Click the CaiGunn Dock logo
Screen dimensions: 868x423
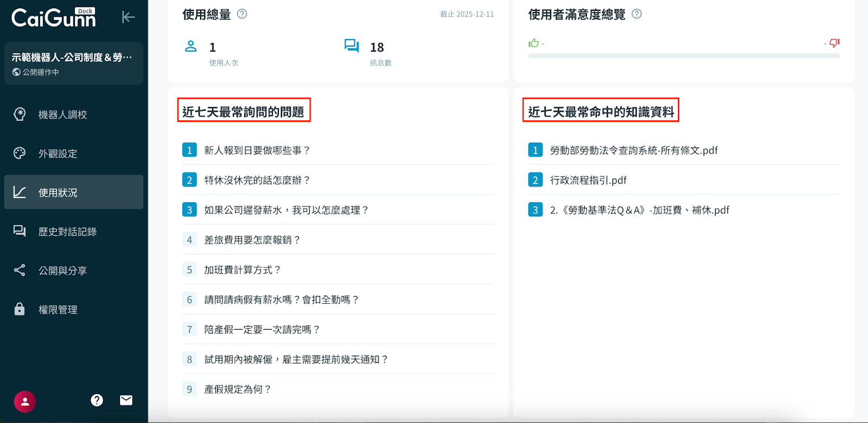[x=54, y=18]
